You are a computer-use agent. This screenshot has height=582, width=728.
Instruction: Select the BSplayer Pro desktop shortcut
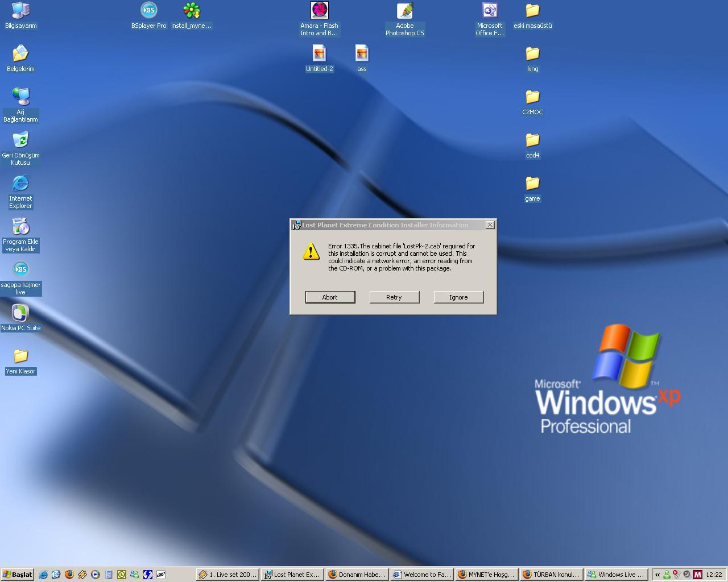click(x=149, y=15)
